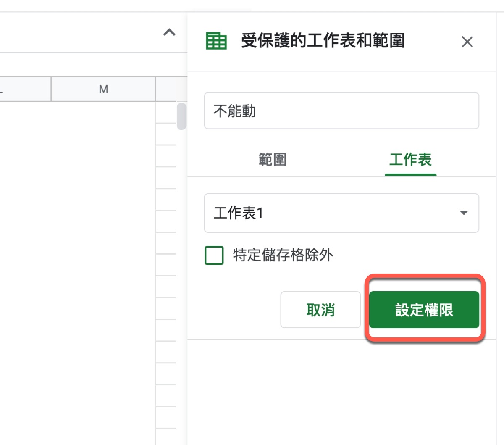Click the 特定儲存格除外 label text
The width and height of the screenshot is (504, 445).
pyautogui.click(x=283, y=255)
